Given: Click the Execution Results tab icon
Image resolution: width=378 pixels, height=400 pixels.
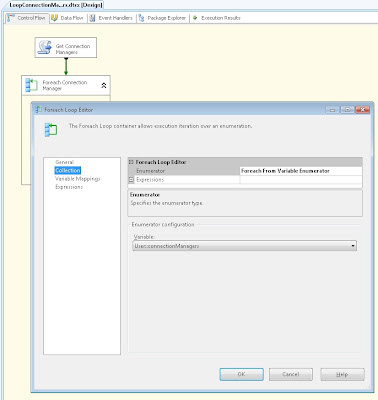Looking at the screenshot, I should click(x=195, y=18).
